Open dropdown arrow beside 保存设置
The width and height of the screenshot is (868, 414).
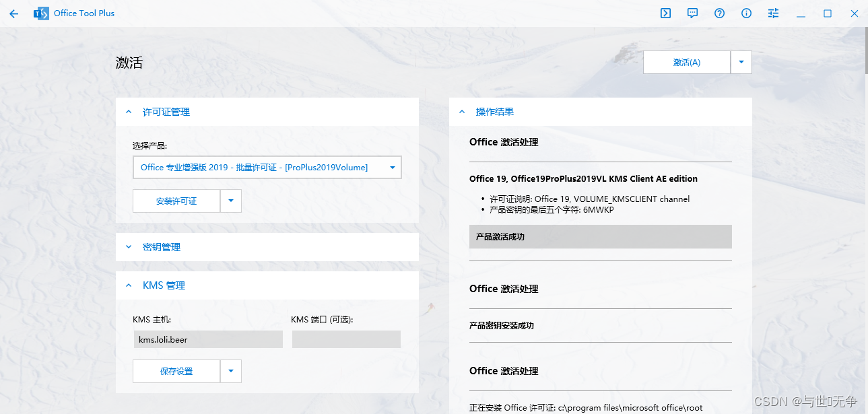click(231, 372)
